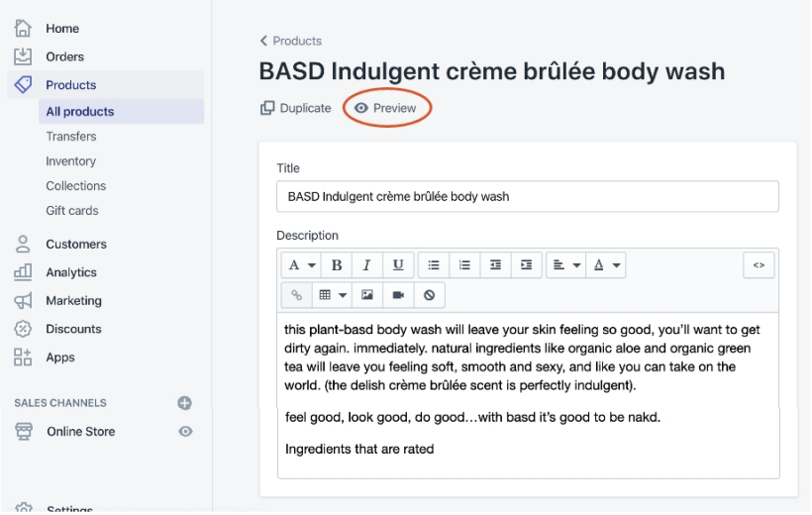Open the font formatting dropdown
Screen dimensions: 812x515
(301, 265)
